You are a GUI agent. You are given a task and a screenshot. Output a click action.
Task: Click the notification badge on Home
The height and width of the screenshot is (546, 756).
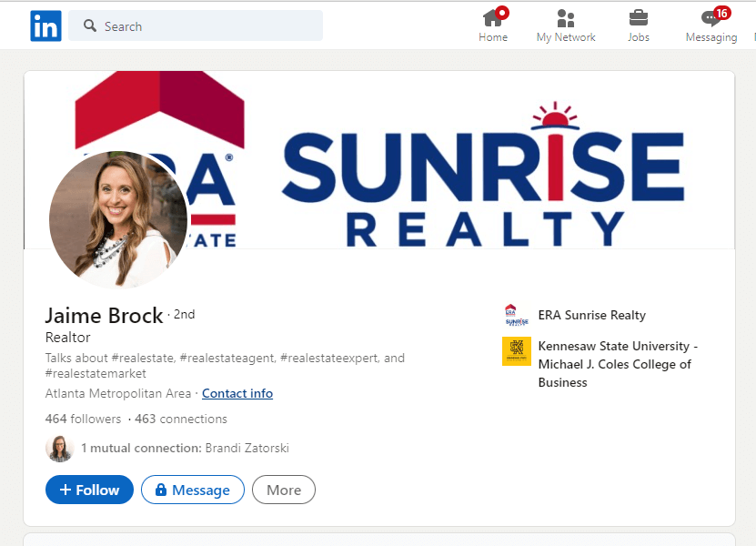coord(502,12)
